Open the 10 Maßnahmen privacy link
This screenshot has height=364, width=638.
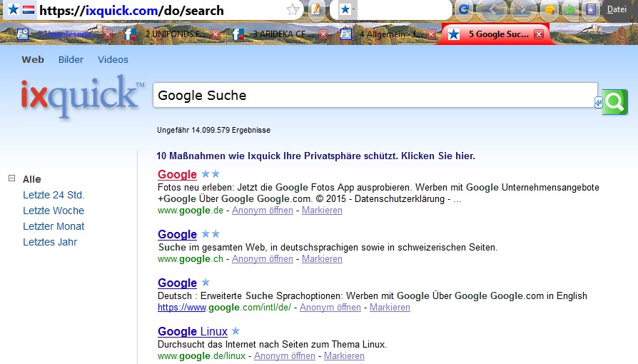click(315, 156)
